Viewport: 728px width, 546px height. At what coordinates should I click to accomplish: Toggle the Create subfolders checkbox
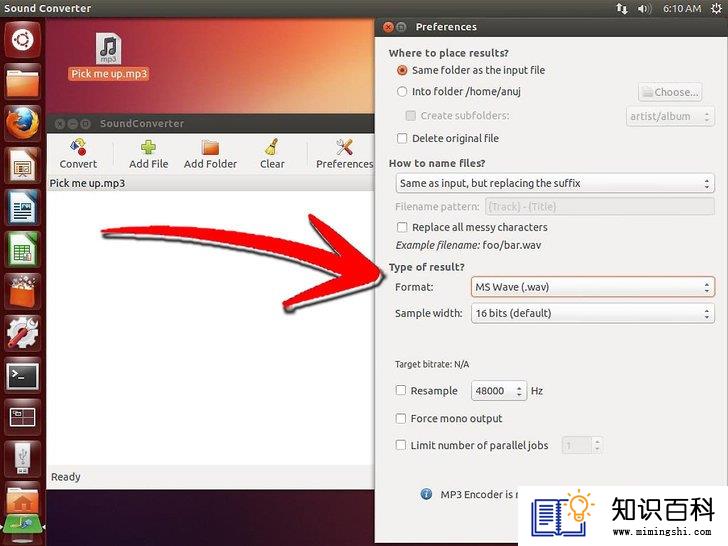[410, 115]
